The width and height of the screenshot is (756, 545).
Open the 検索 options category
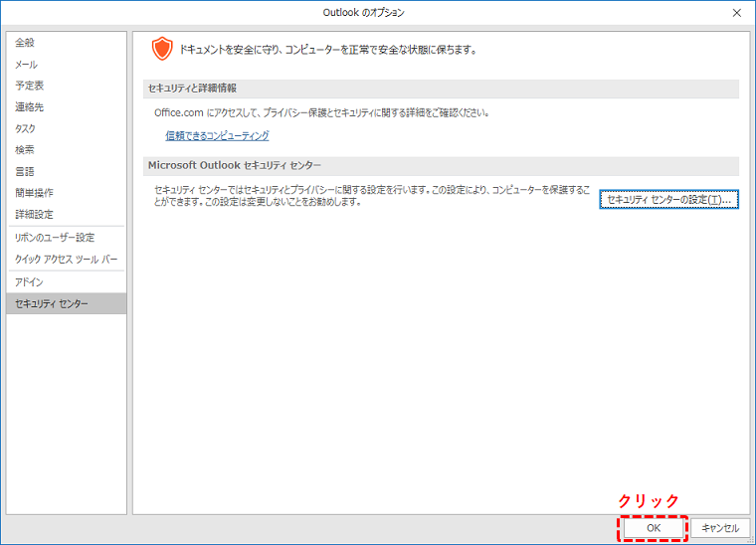click(66, 150)
